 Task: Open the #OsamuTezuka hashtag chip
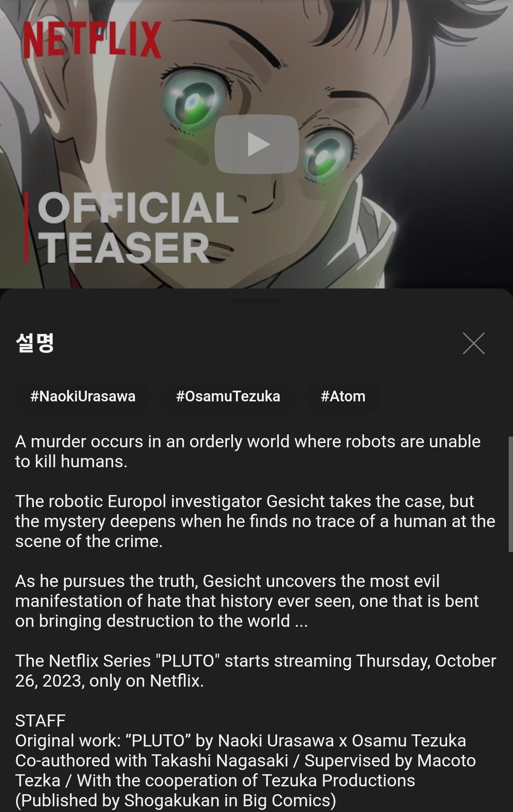(x=228, y=396)
